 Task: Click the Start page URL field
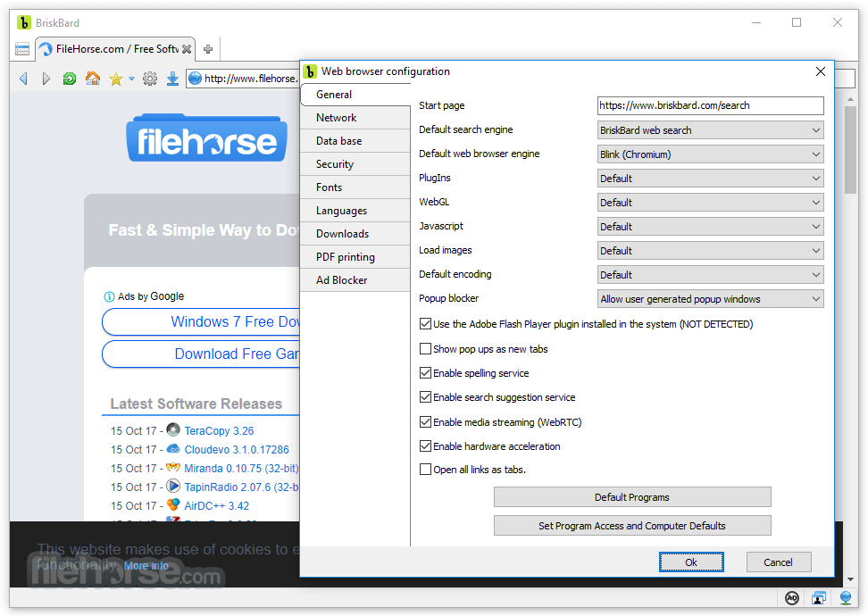tap(710, 105)
